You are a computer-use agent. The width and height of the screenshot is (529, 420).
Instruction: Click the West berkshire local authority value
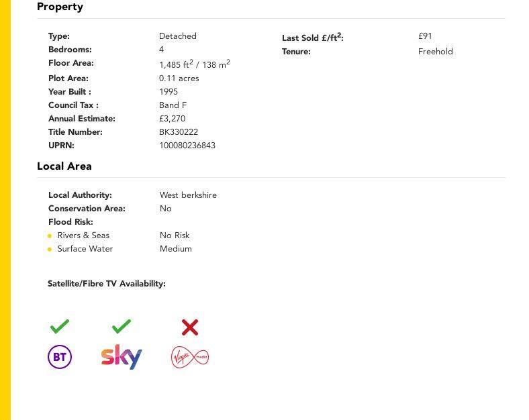[x=188, y=195]
